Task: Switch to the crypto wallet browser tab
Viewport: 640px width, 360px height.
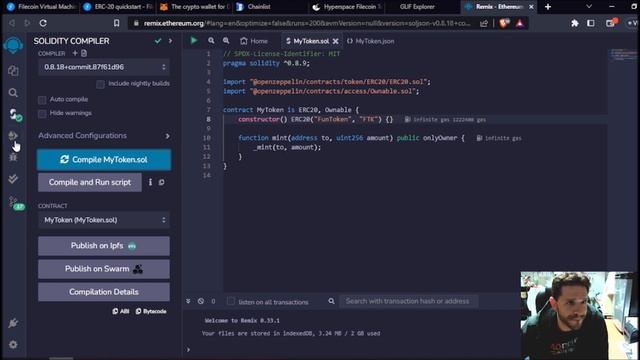Action: click(x=194, y=7)
